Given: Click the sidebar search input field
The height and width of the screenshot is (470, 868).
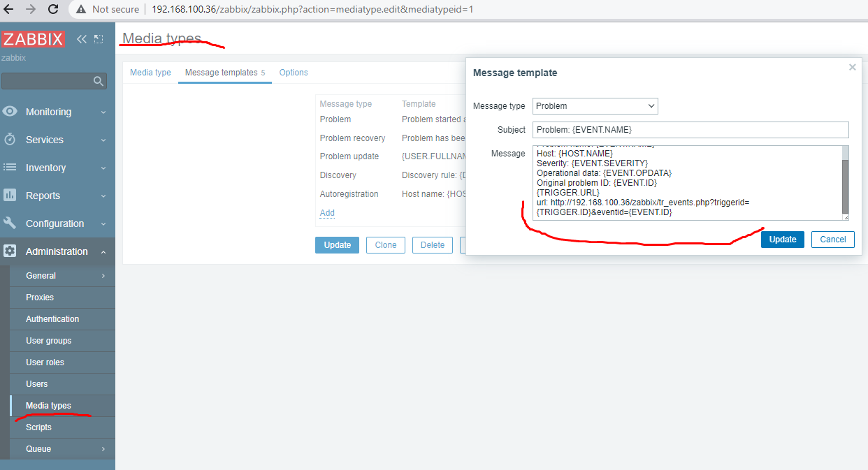Looking at the screenshot, I should point(48,81).
